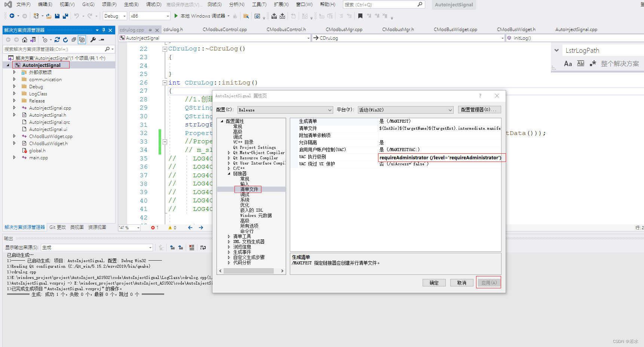
Task: Collapse the AutoInjectSignal project node
Action: (8, 65)
